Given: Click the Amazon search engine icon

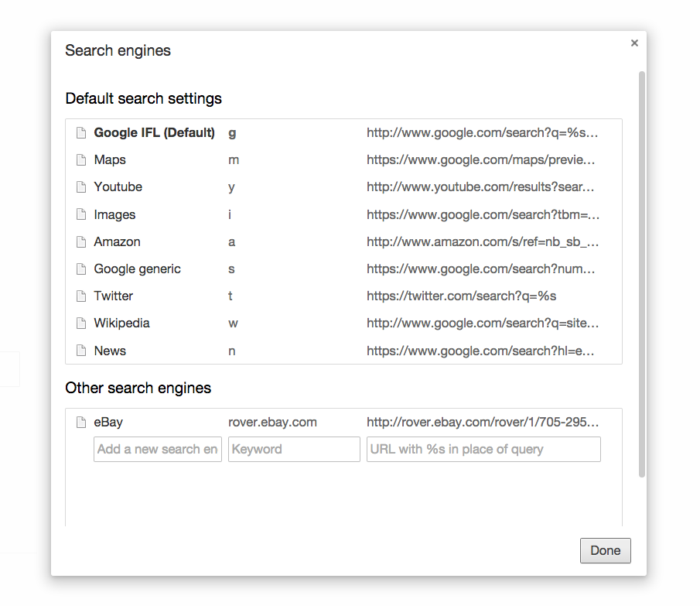Looking at the screenshot, I should tap(81, 241).
